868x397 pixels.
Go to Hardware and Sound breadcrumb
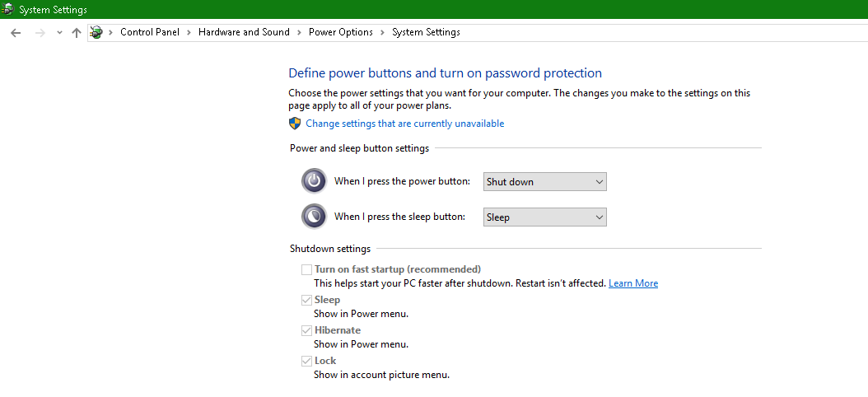point(244,32)
